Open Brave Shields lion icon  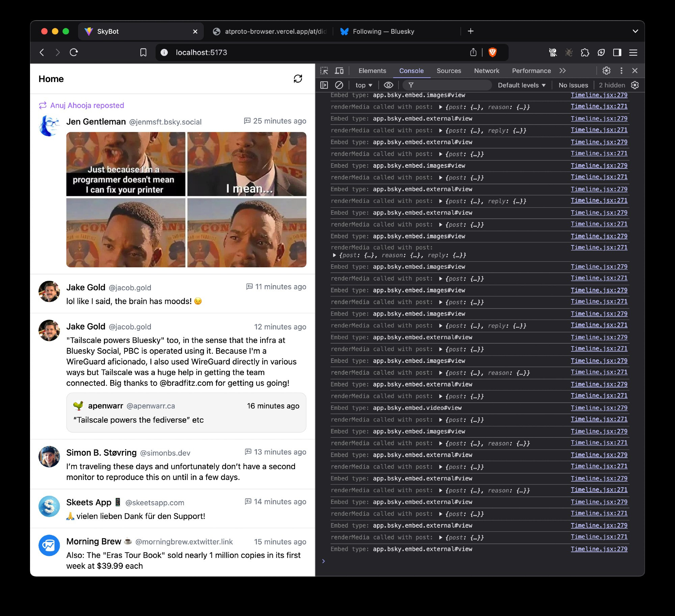tap(492, 52)
